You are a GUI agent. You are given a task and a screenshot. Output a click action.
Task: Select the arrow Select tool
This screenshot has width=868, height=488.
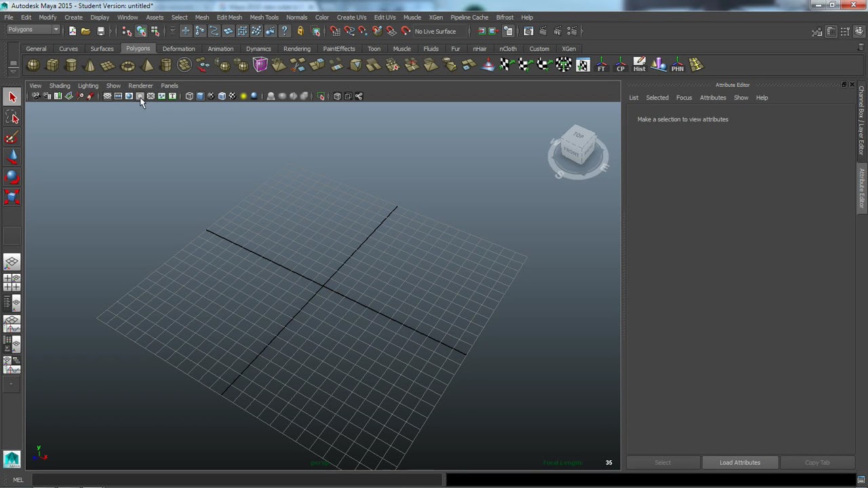click(12, 98)
